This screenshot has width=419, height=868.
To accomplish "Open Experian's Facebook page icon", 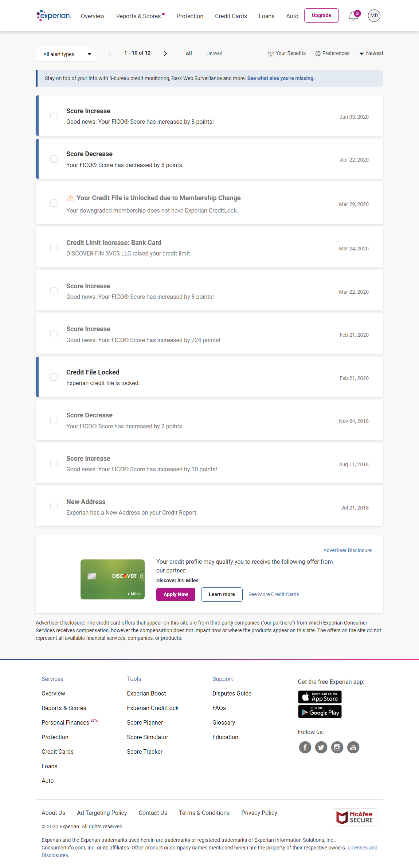I will tap(305, 747).
